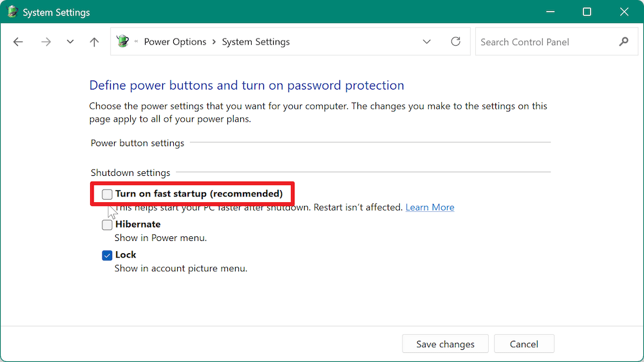Click the System Settings title bar icon

pos(12,12)
